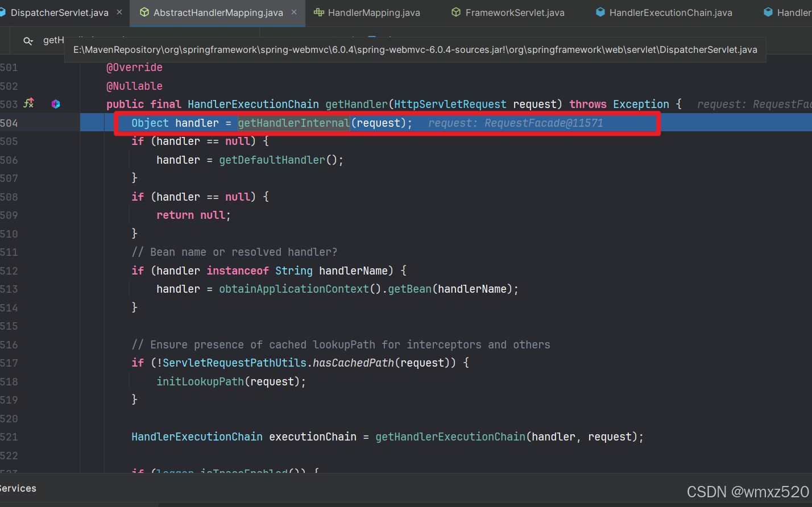
Task: Click the @Nullable annotation
Action: click(134, 86)
